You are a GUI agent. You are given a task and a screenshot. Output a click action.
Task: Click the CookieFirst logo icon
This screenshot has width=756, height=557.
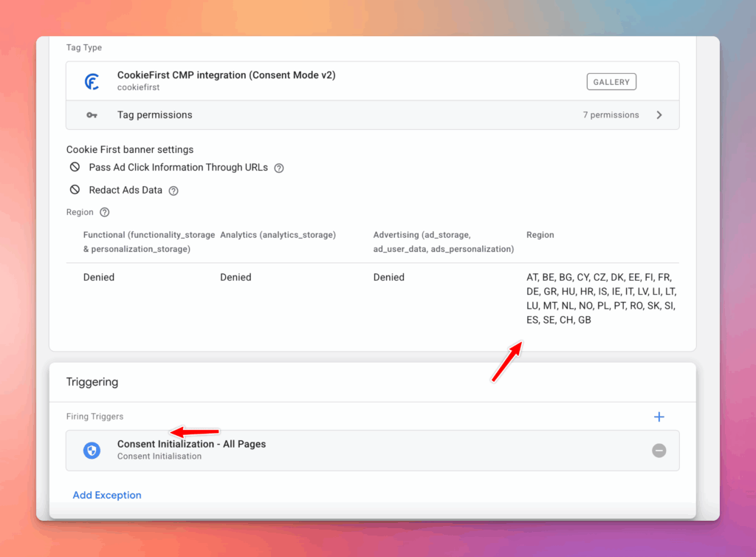(x=92, y=81)
